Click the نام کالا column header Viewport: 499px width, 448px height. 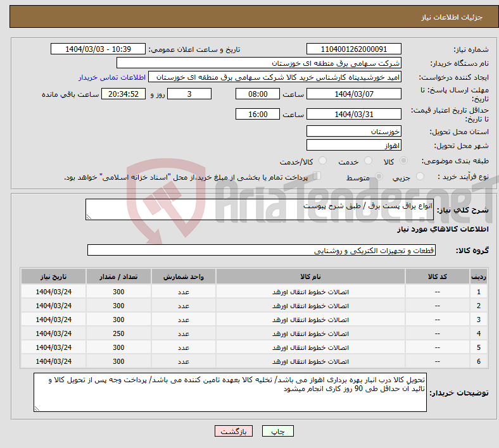tap(310, 277)
